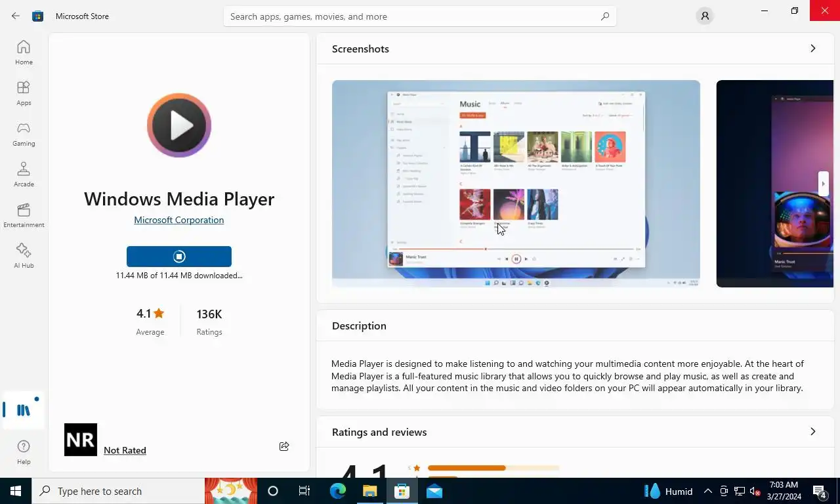Focus the store search box

click(420, 16)
